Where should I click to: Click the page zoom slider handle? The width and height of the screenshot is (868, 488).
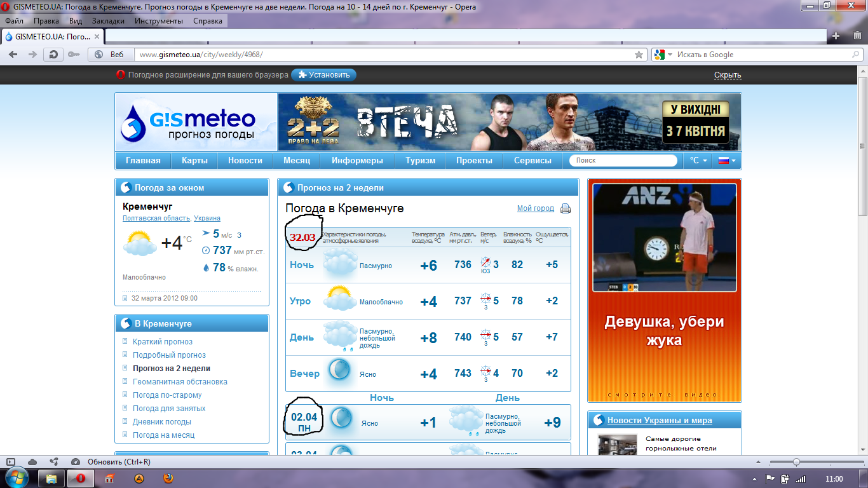[796, 462]
